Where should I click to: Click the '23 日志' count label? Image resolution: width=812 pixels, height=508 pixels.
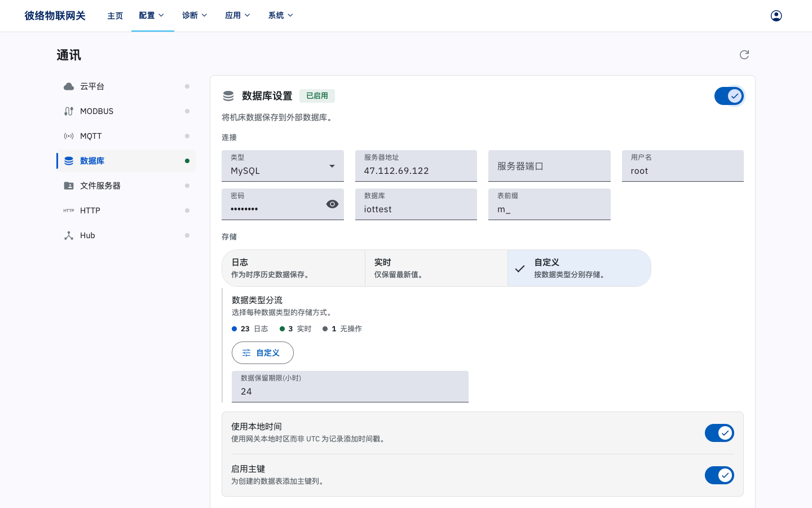pyautogui.click(x=250, y=329)
